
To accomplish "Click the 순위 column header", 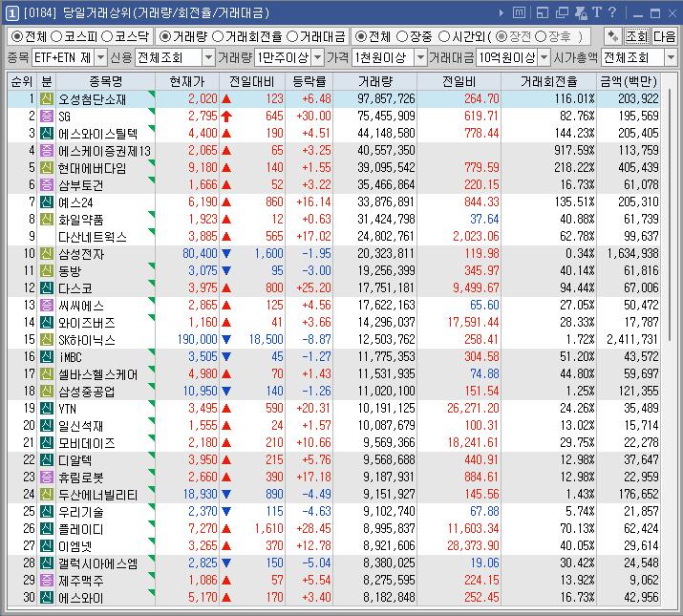I will pos(22,81).
